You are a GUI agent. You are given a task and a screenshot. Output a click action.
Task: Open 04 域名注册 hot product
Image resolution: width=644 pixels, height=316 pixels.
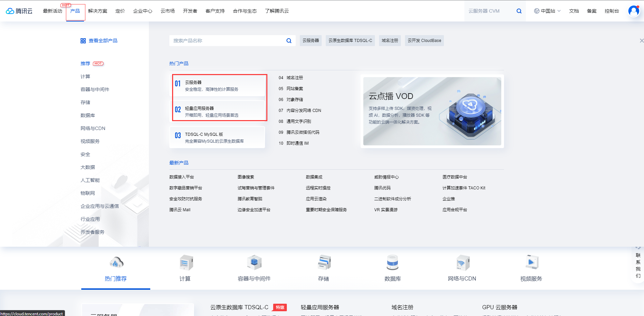coord(291,78)
